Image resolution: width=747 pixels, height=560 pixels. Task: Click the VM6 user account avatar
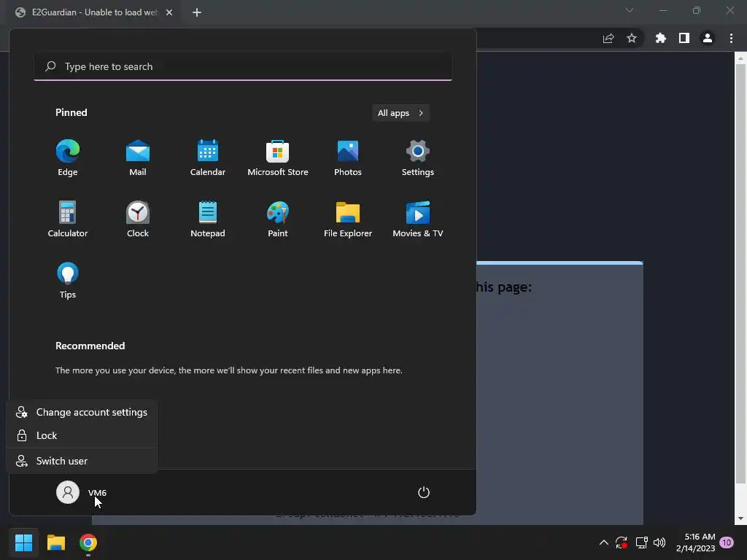[68, 492]
